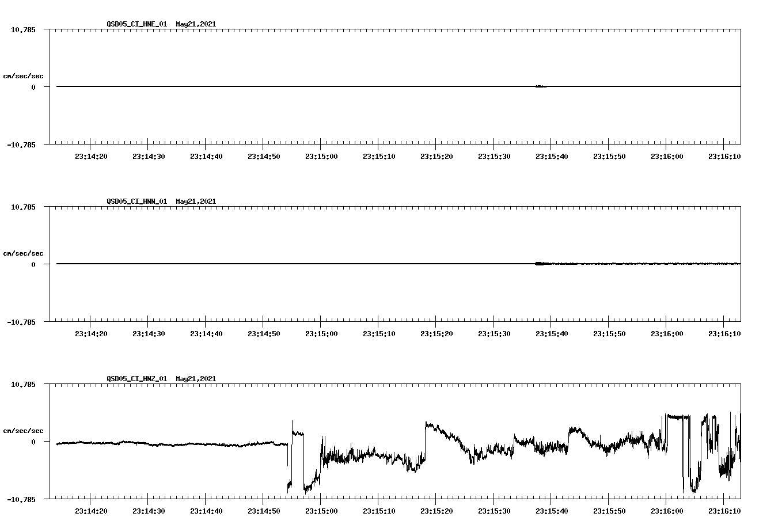The image size is (782, 532).
Task: Click the May21,2021 date on the HNZ plot
Action: [195, 379]
